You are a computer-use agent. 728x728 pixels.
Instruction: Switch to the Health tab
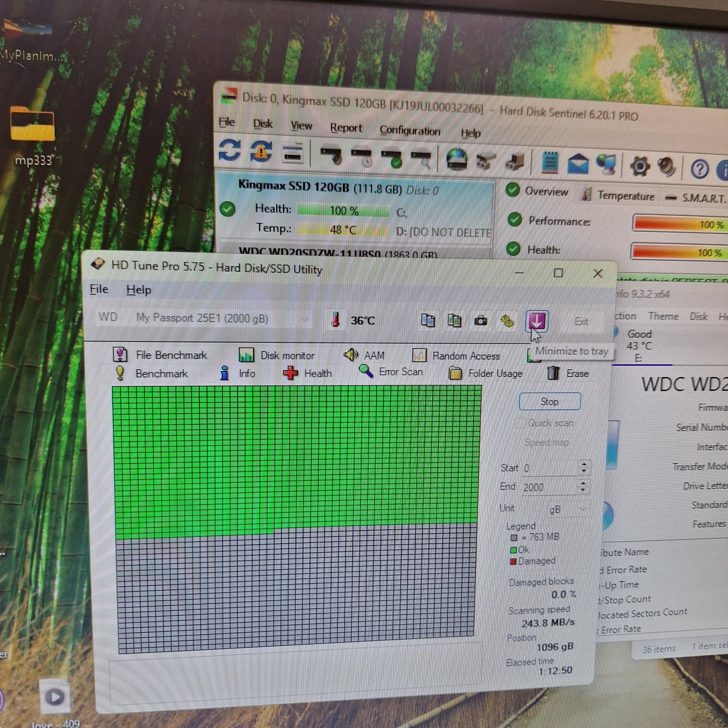308,373
